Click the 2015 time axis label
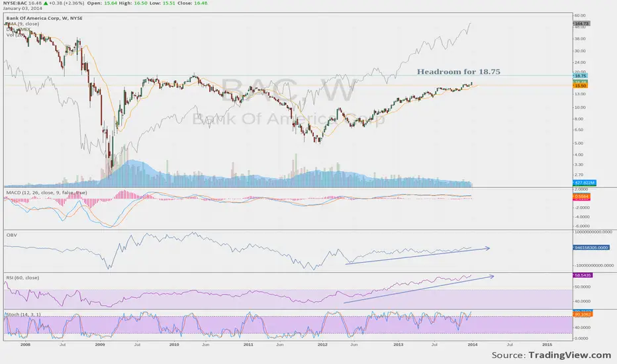617x364 pixels. (x=547, y=344)
